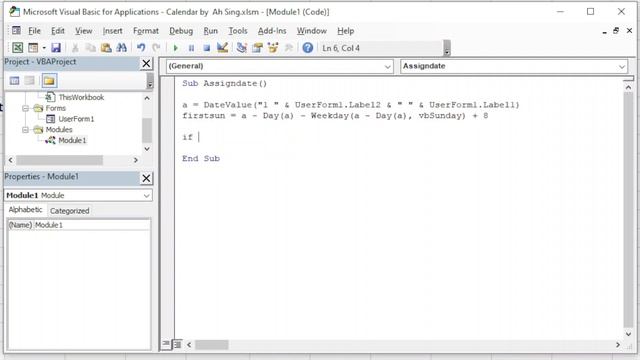
Task: Open the Insert menu
Action: pyautogui.click(x=112, y=31)
